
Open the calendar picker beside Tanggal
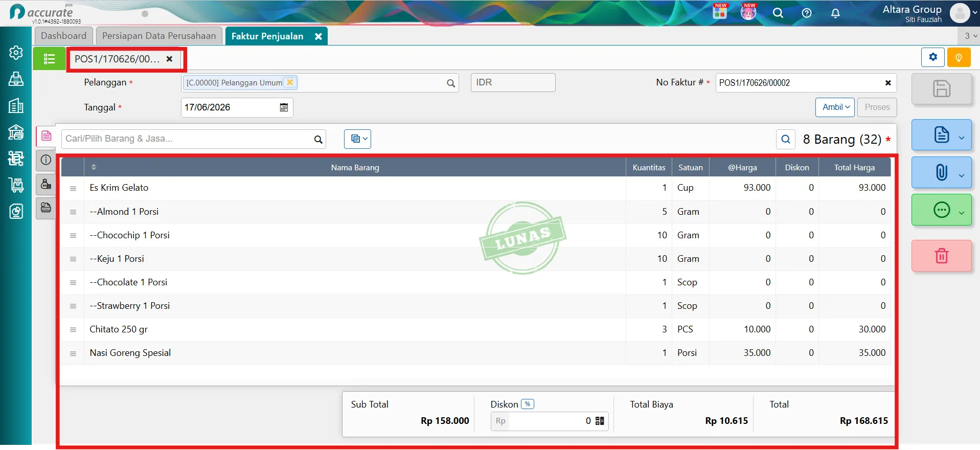pos(284,107)
